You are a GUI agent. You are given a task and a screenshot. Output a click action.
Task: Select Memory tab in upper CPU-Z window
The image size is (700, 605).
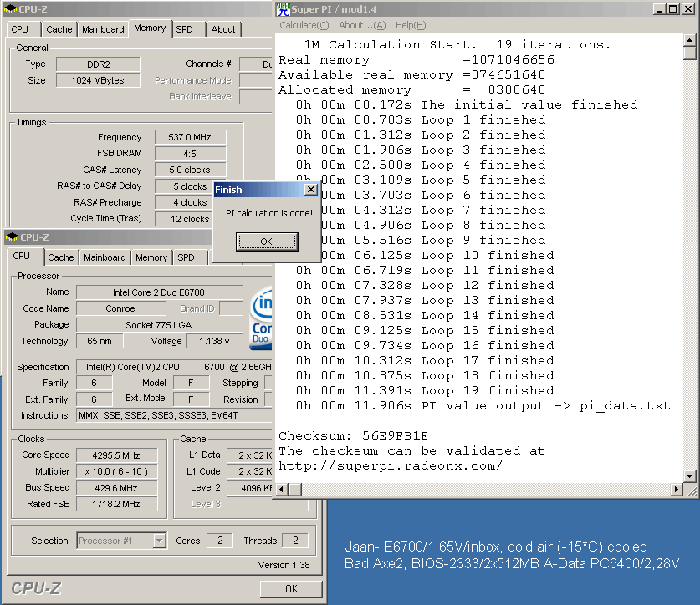(150, 28)
